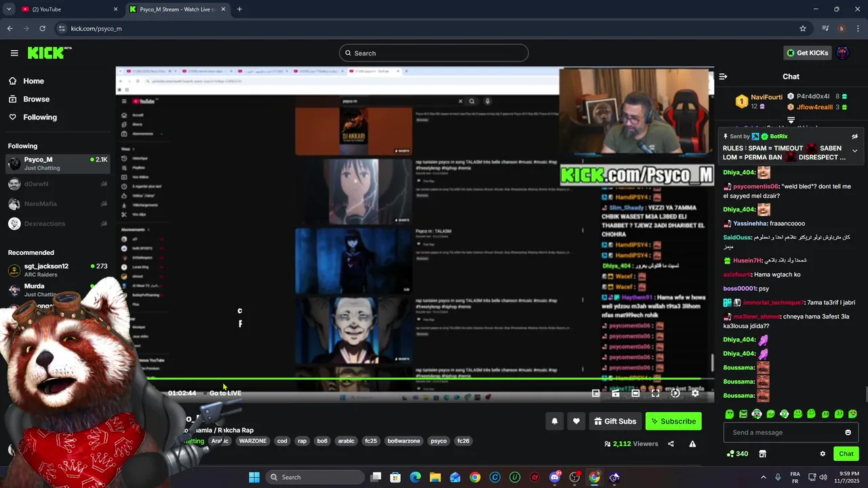Toggle mini player on the stream

pos(595,393)
